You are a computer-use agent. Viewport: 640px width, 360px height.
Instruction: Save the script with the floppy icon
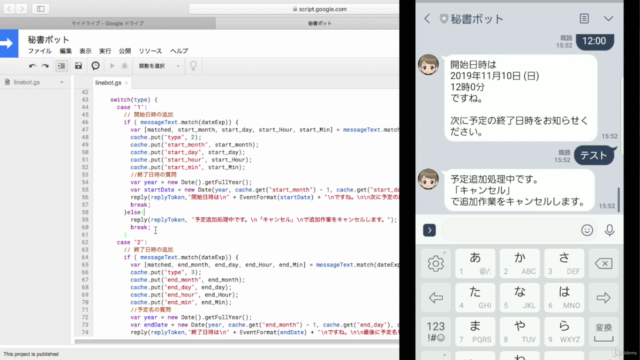(x=78, y=66)
